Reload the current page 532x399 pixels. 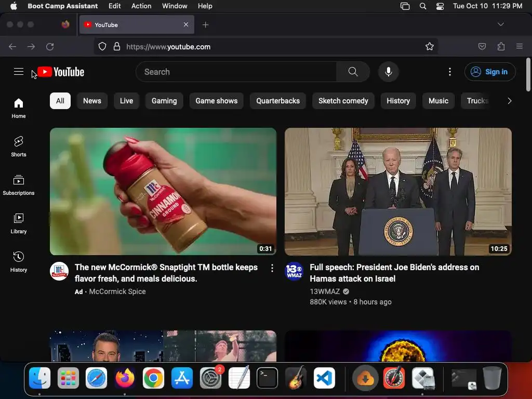[x=50, y=46]
